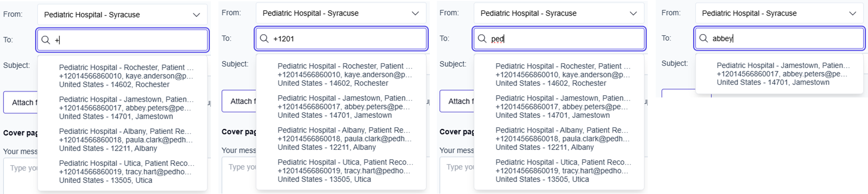Select the Rochester contact under the lone "+" search
The image size is (868, 194).
coord(126,76)
